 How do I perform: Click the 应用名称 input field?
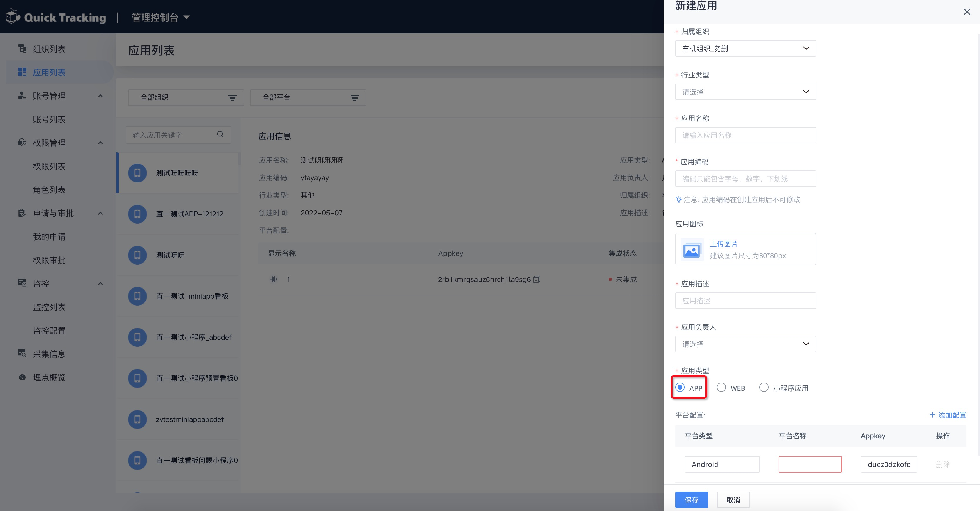[x=745, y=135]
